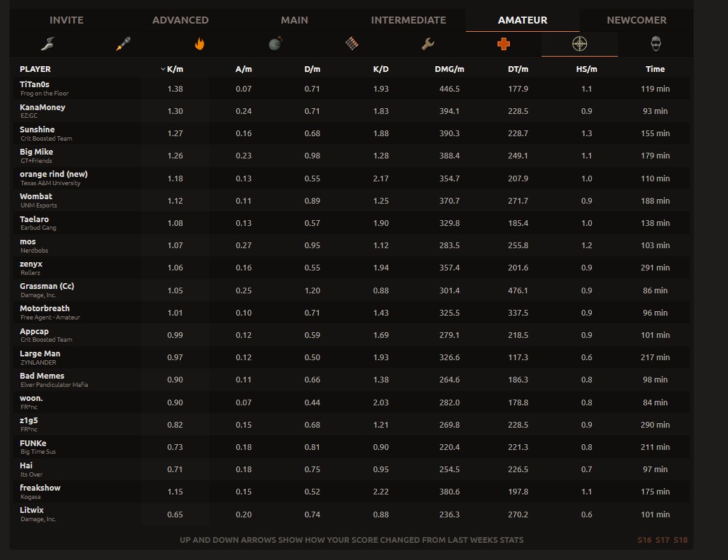Sort table by K/D column
728x560 pixels.
(381, 69)
